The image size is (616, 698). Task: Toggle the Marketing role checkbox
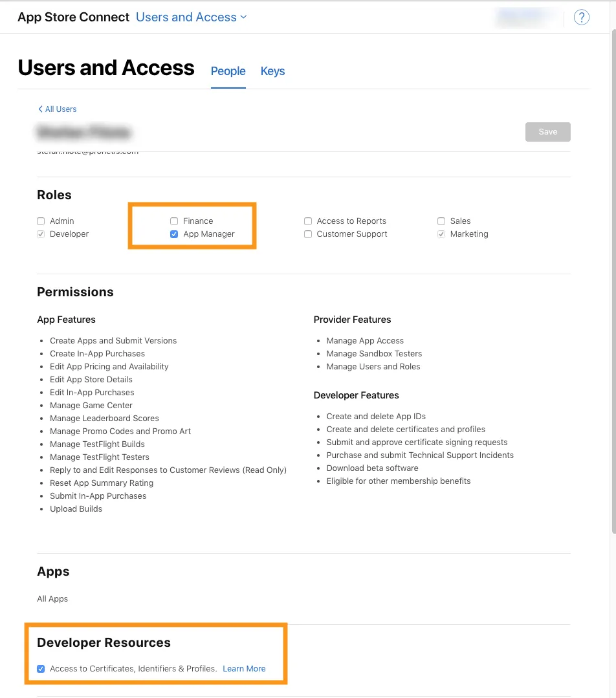[x=441, y=234]
